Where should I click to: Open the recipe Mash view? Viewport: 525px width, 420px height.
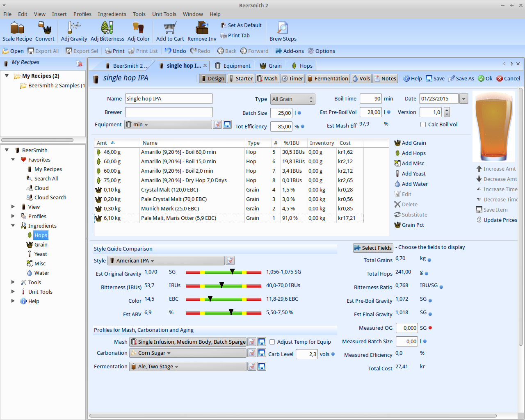(x=267, y=78)
